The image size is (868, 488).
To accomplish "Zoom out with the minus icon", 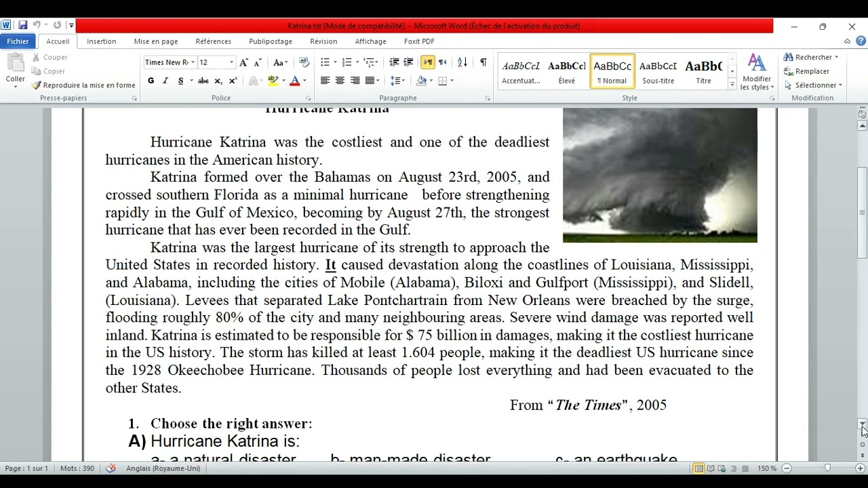I will pos(787,468).
